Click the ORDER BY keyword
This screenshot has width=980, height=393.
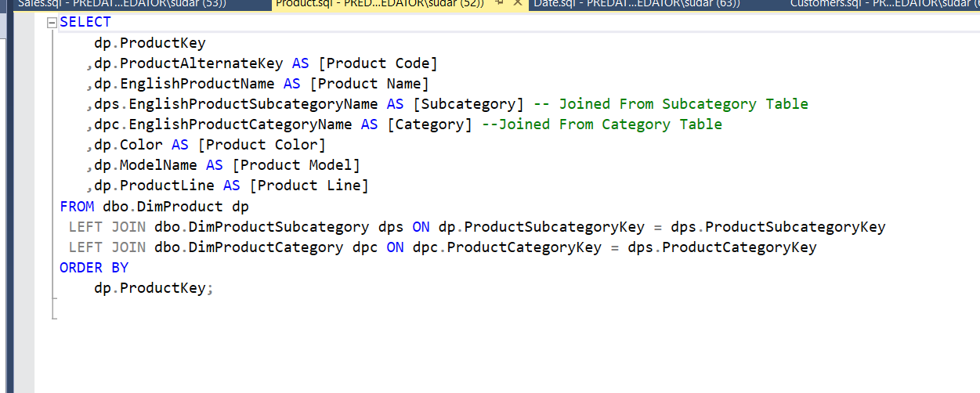94,268
